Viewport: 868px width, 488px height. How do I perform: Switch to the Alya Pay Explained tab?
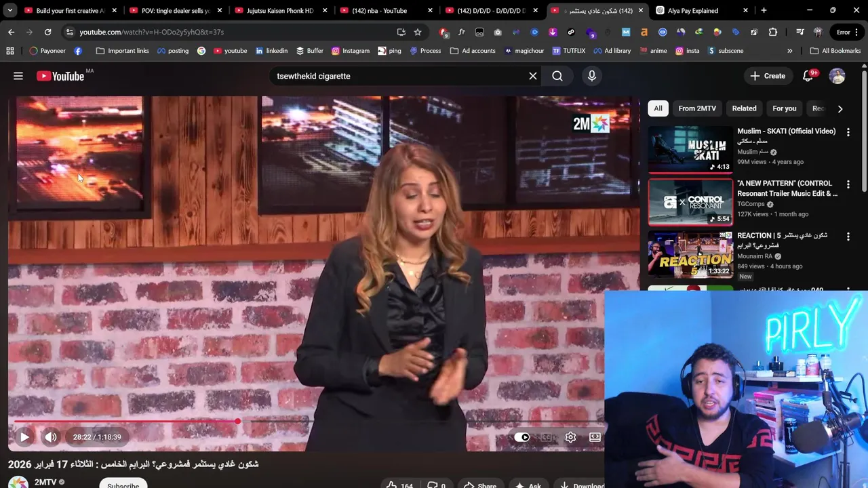(692, 11)
